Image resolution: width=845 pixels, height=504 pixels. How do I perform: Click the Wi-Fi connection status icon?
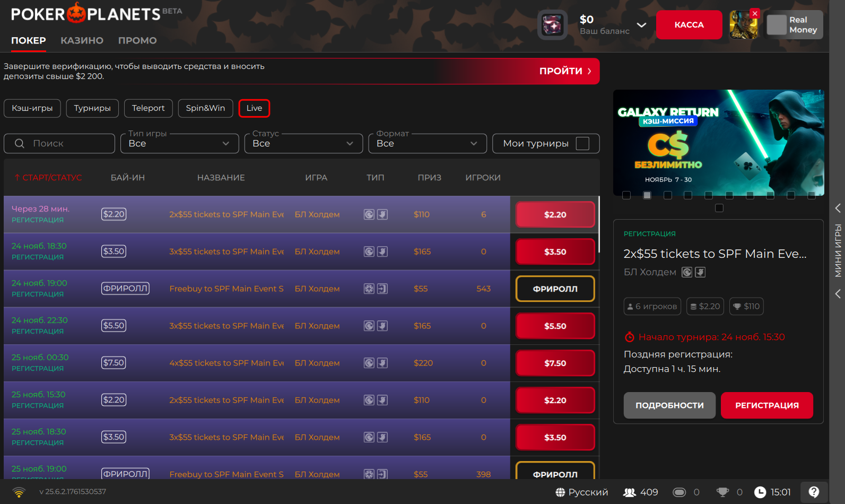click(x=19, y=492)
